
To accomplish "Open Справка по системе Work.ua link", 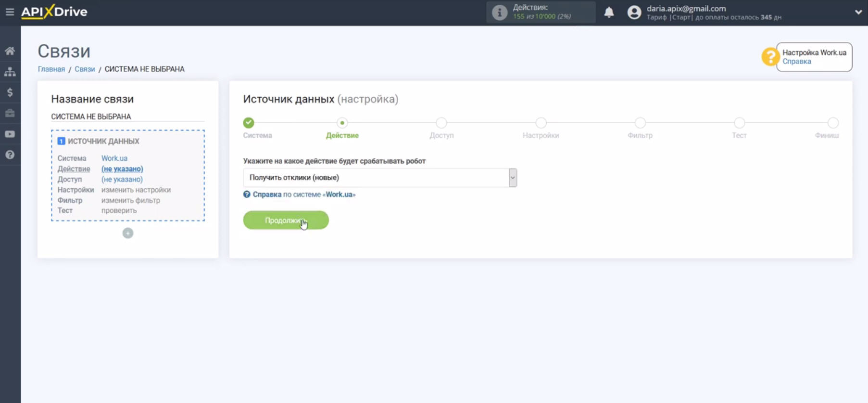I will (x=304, y=195).
